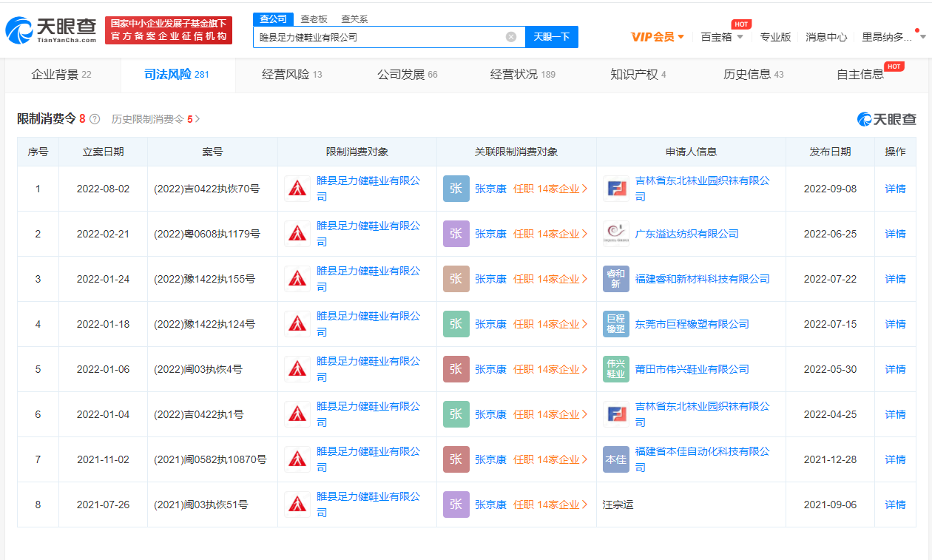Click the 伟兴鞋业 applicant logo
This screenshot has width=932, height=560.
tap(615, 369)
